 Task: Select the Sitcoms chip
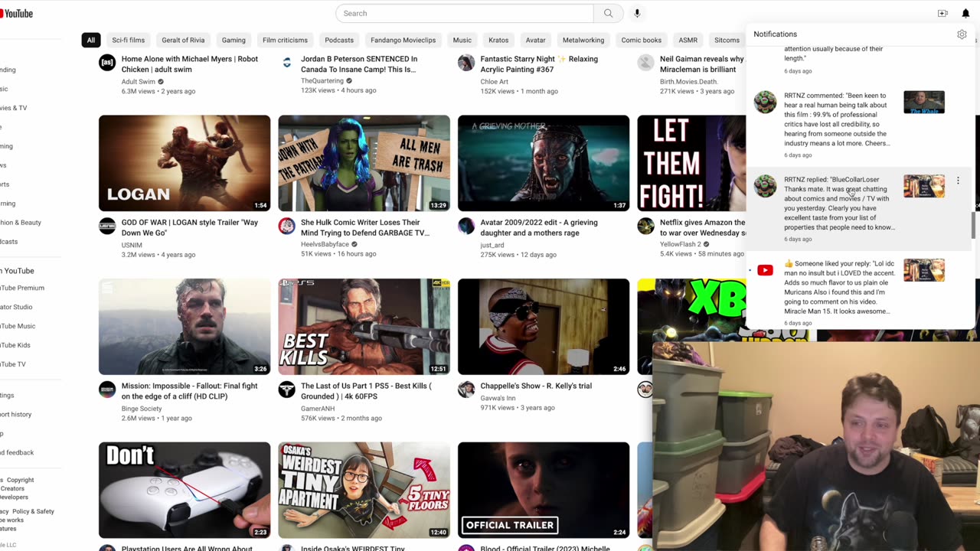[x=727, y=40]
